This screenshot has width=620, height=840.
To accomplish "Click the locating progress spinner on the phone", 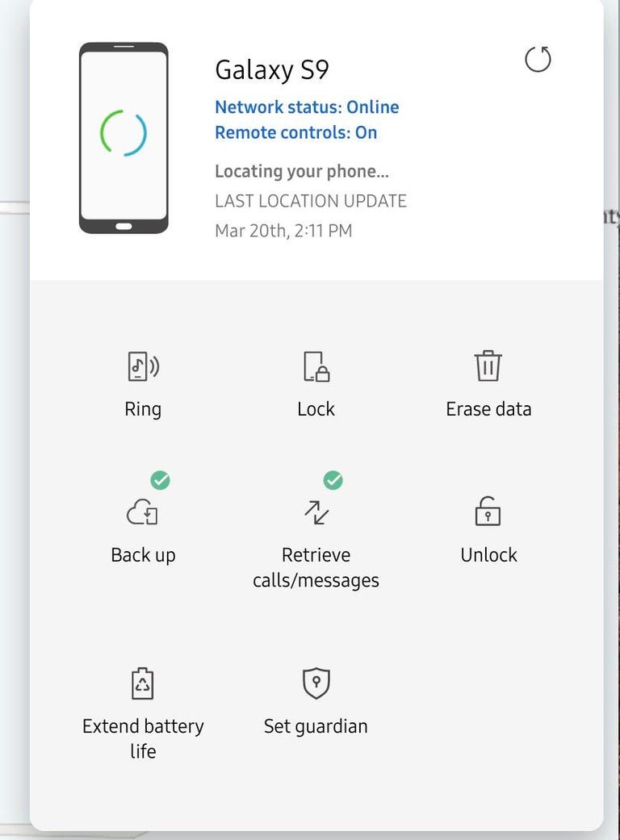I will (x=123, y=132).
